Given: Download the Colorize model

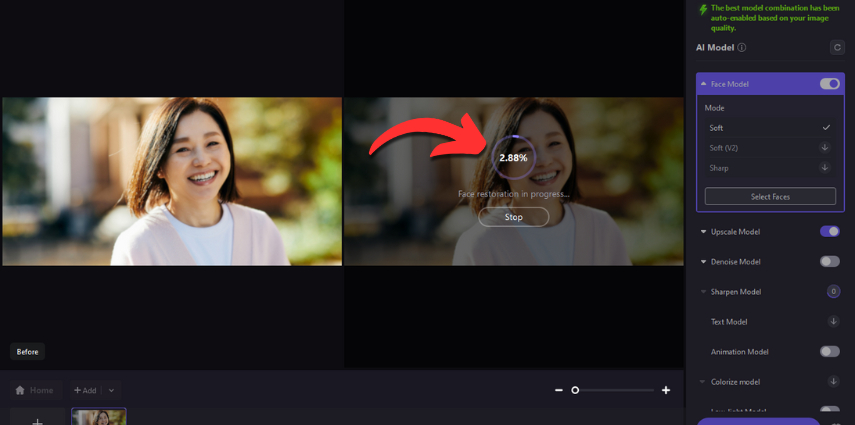Looking at the screenshot, I should tap(833, 381).
